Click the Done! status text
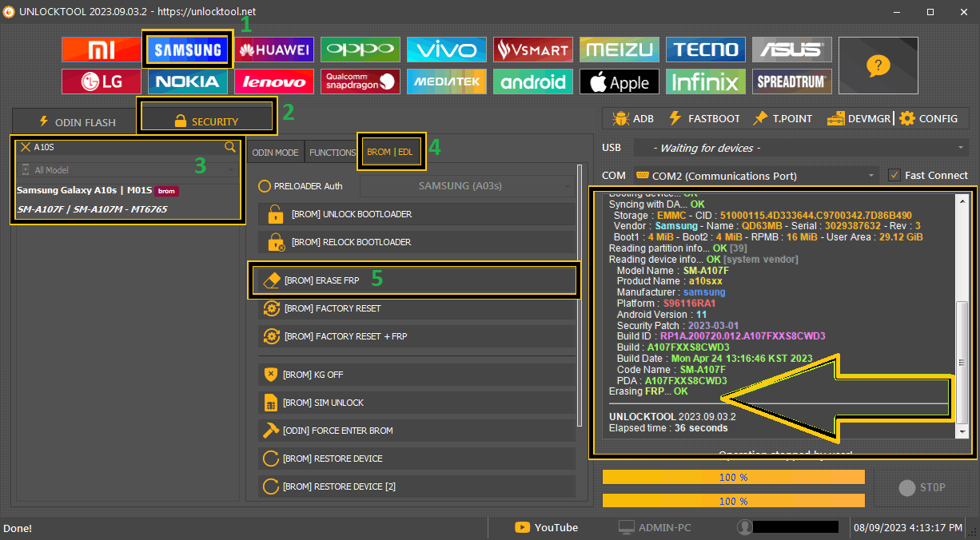 [x=18, y=528]
